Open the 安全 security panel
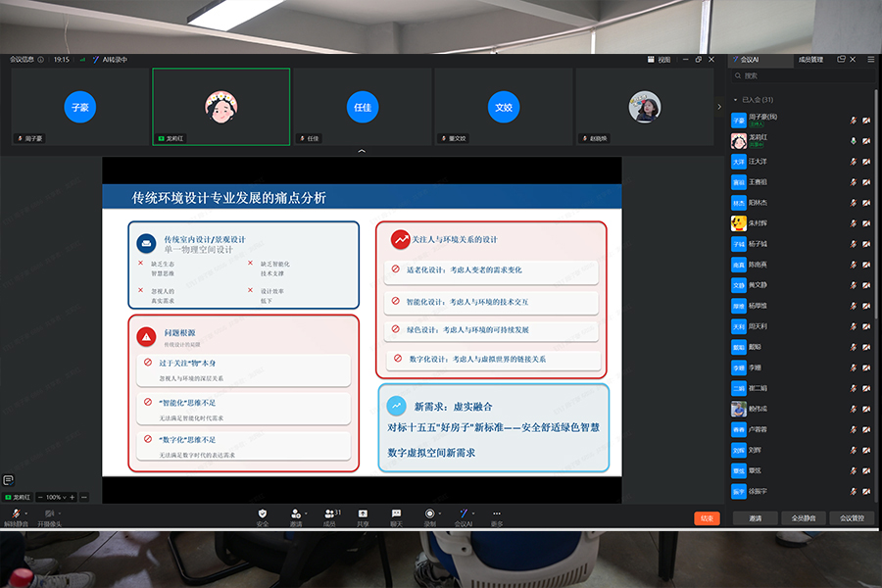 point(261,514)
